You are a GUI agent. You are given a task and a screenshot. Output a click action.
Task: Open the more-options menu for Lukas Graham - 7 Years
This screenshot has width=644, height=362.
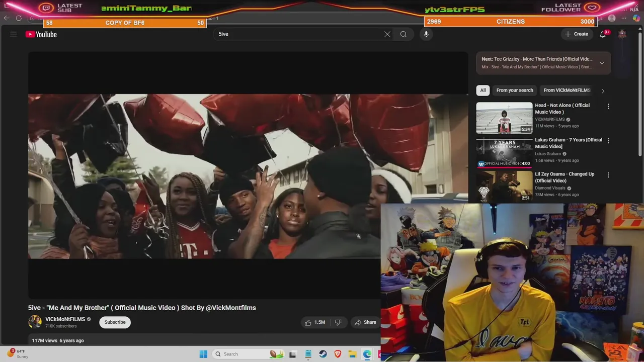[608, 141]
